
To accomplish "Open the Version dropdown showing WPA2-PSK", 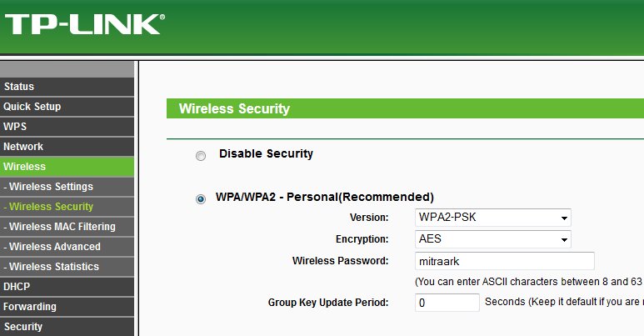I will click(x=492, y=218).
